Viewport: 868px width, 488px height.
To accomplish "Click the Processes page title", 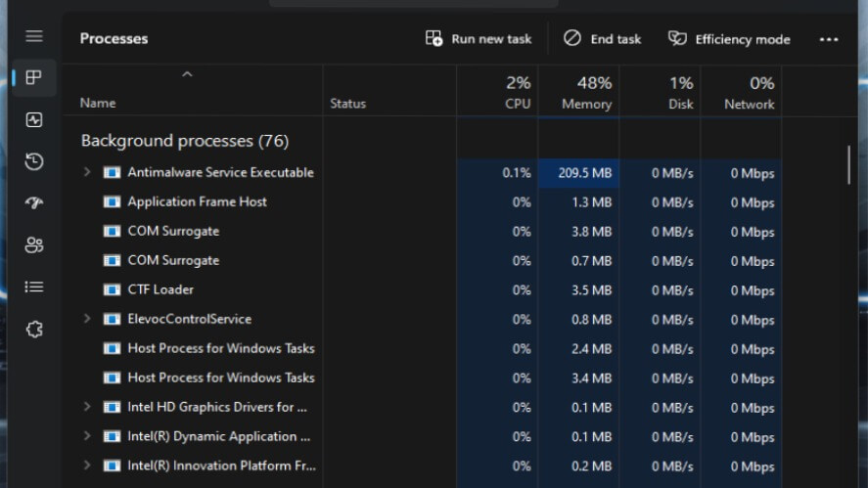I will coord(114,39).
